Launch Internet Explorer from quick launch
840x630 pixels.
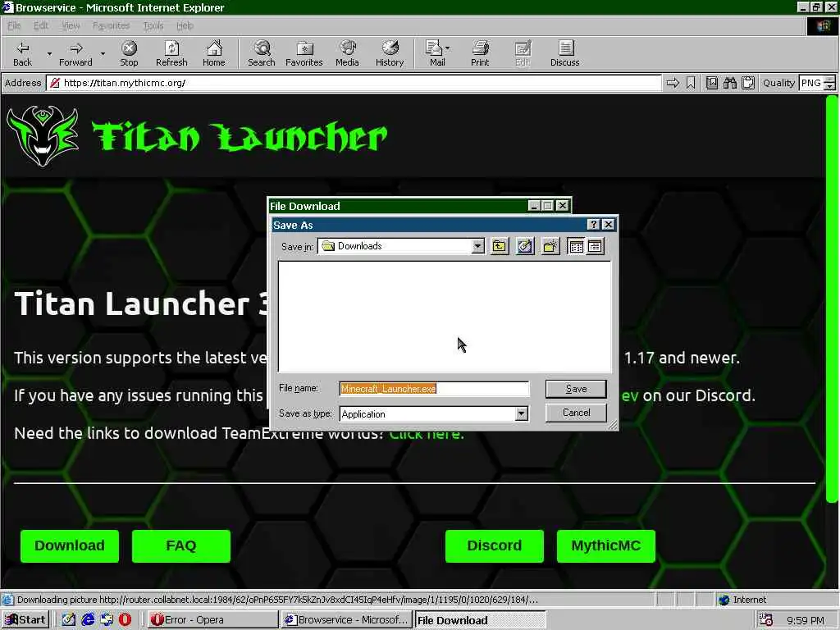[x=88, y=620]
